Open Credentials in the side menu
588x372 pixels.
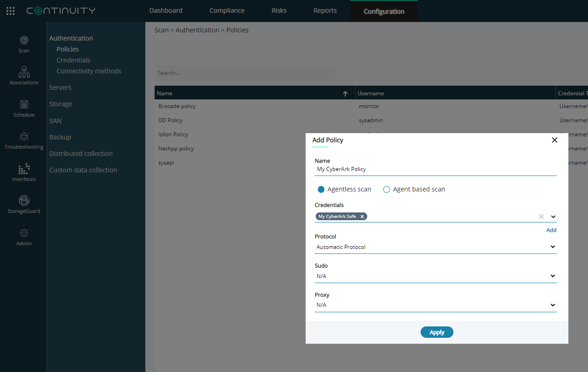73,60
